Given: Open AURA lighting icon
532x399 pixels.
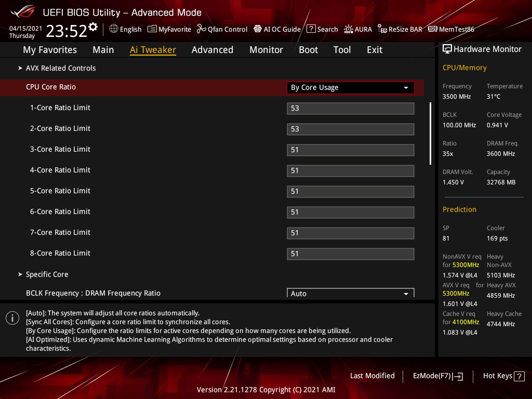Looking at the screenshot, I should point(349,29).
